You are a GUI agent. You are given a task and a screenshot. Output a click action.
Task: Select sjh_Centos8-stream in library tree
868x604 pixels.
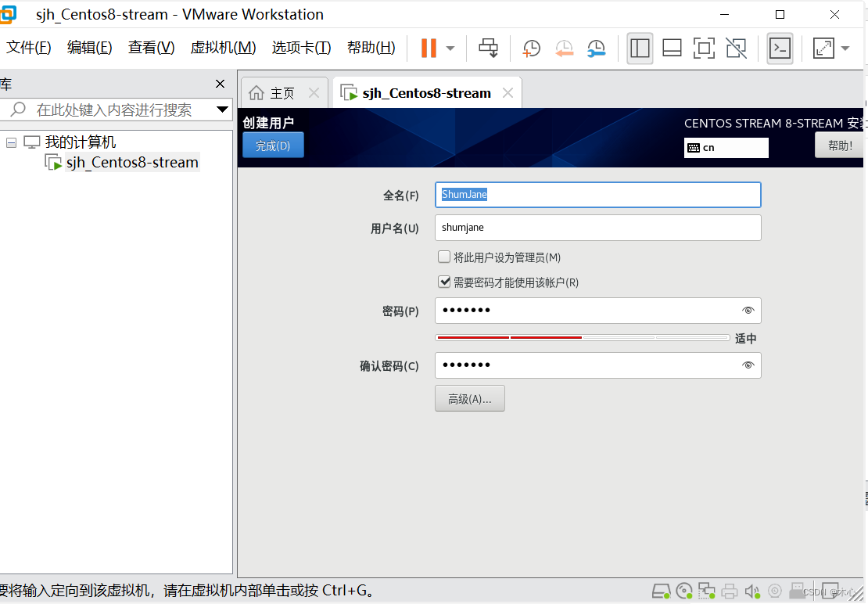132,163
